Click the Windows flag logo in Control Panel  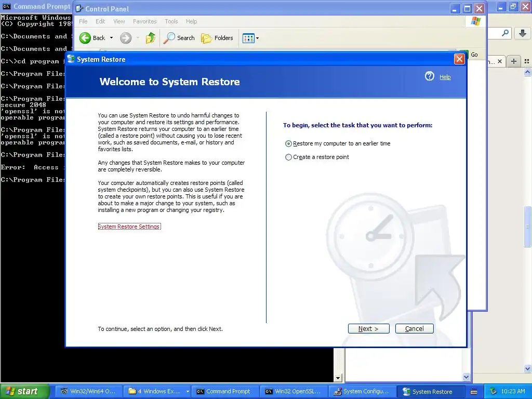(475, 21)
